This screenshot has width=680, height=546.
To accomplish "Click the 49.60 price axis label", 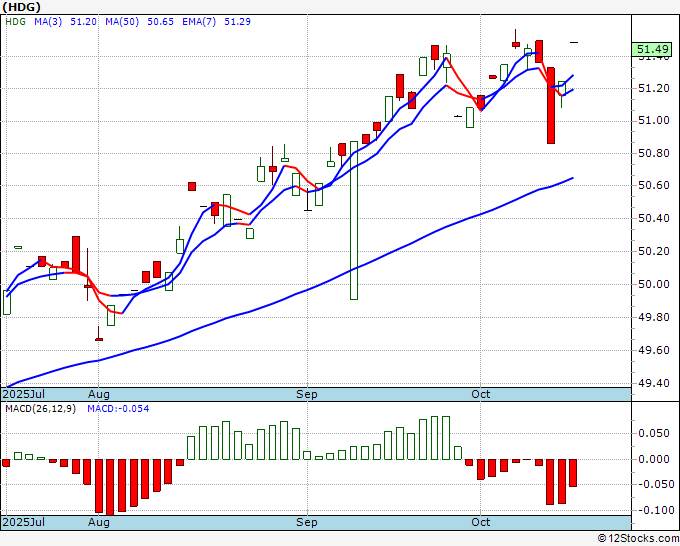I will pos(654,350).
